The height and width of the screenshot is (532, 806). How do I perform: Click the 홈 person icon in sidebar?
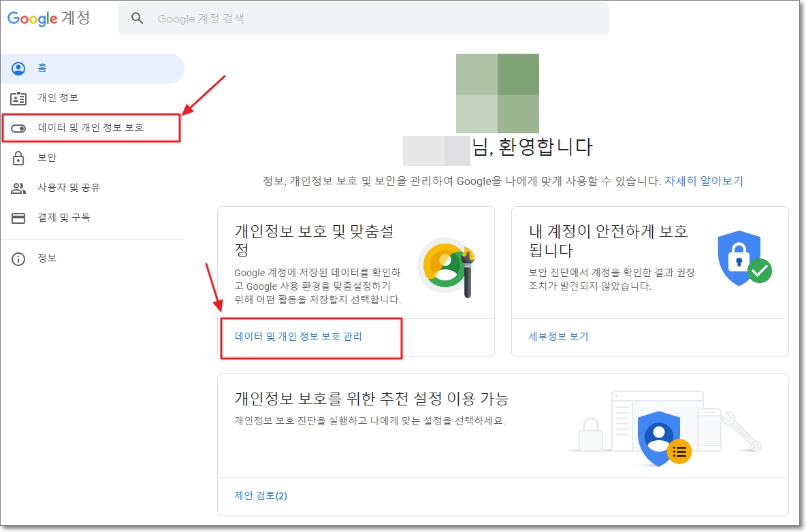18,68
